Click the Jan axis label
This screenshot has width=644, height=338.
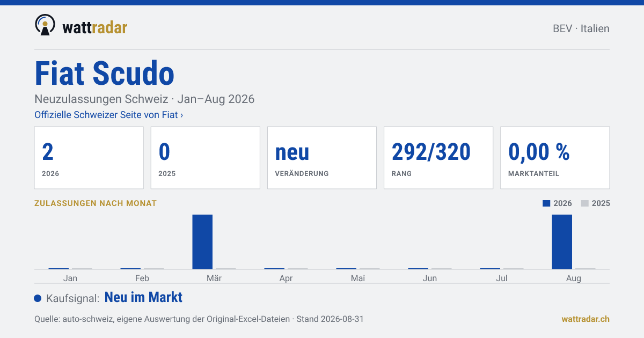[70, 278]
